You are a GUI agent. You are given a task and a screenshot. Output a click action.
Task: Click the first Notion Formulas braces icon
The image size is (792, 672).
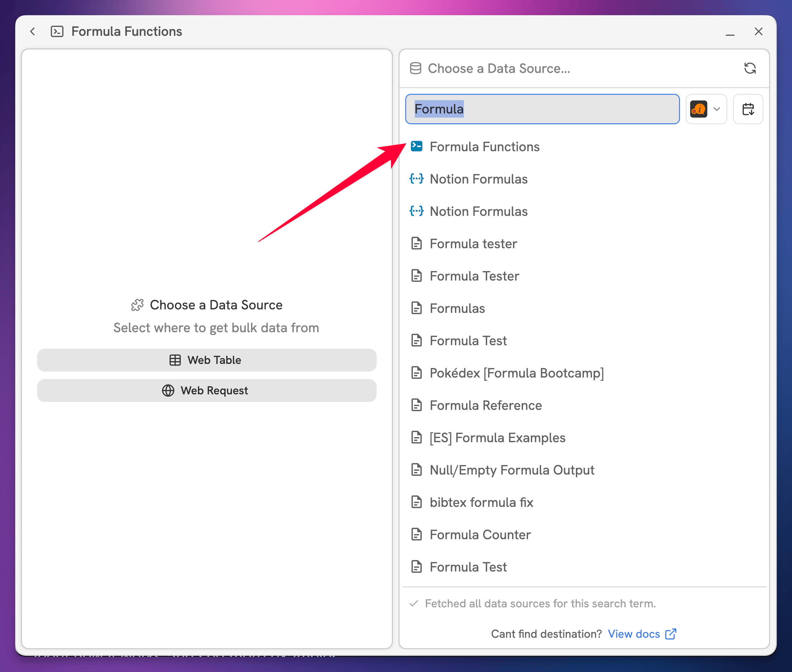pyautogui.click(x=416, y=179)
